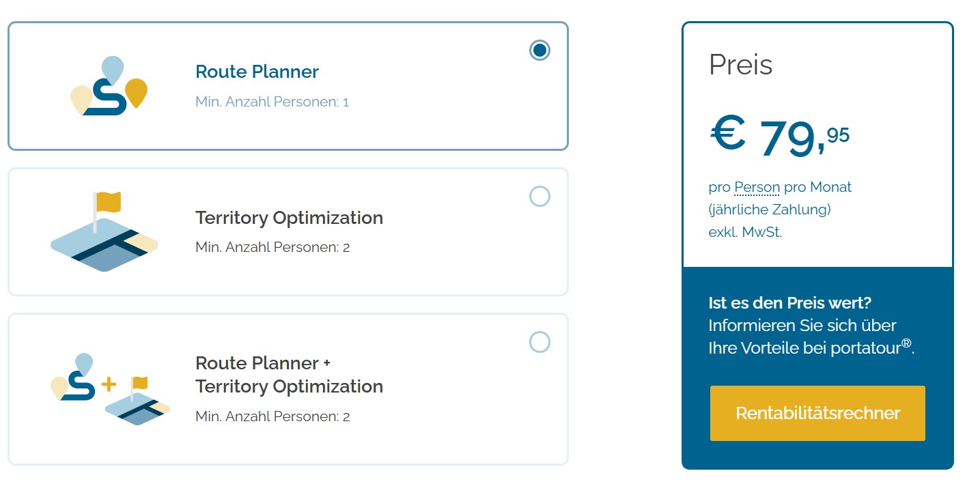
Task: Click Territory Optimization's 'Min. Anzahl Personen: 2' label
Action: point(272,247)
